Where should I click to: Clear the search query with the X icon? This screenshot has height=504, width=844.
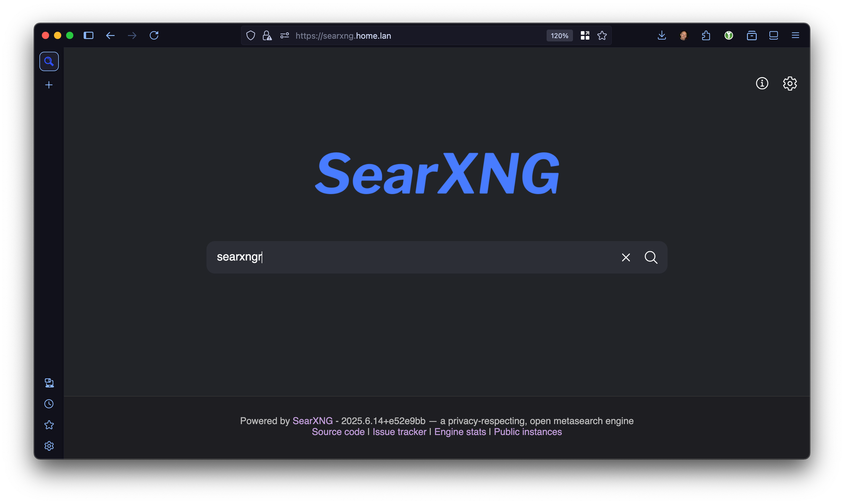pos(626,257)
